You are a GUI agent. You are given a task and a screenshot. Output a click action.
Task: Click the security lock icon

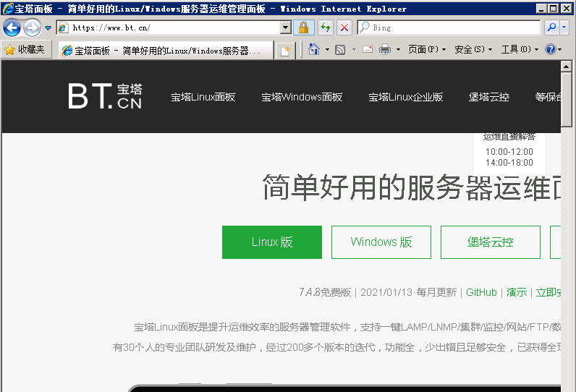(x=303, y=27)
